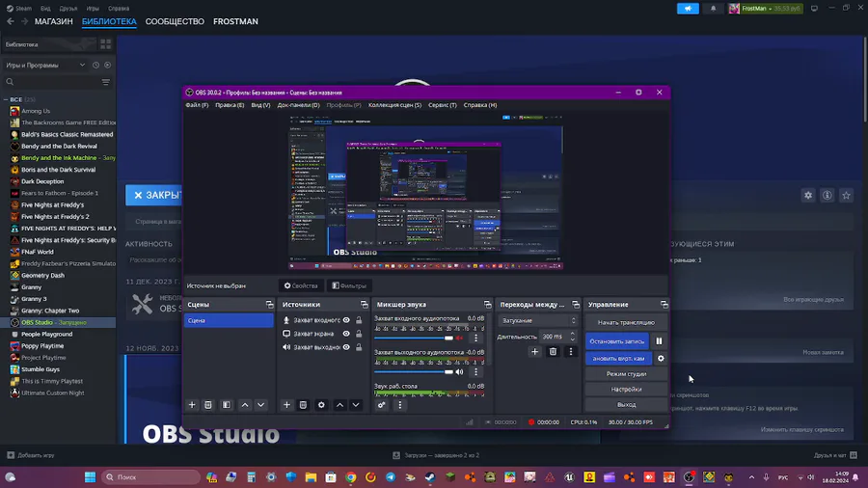Mute Захват выходного аудиопотока speaker
The width and height of the screenshot is (868, 488).
point(459,372)
